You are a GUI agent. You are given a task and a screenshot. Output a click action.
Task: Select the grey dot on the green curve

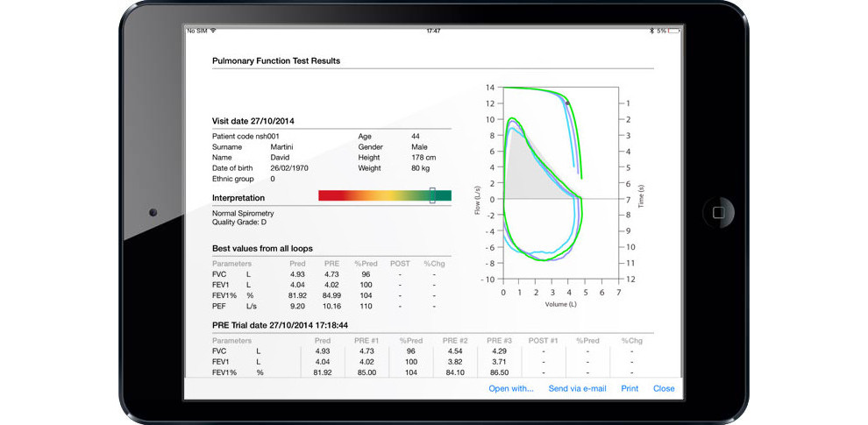coord(567,103)
